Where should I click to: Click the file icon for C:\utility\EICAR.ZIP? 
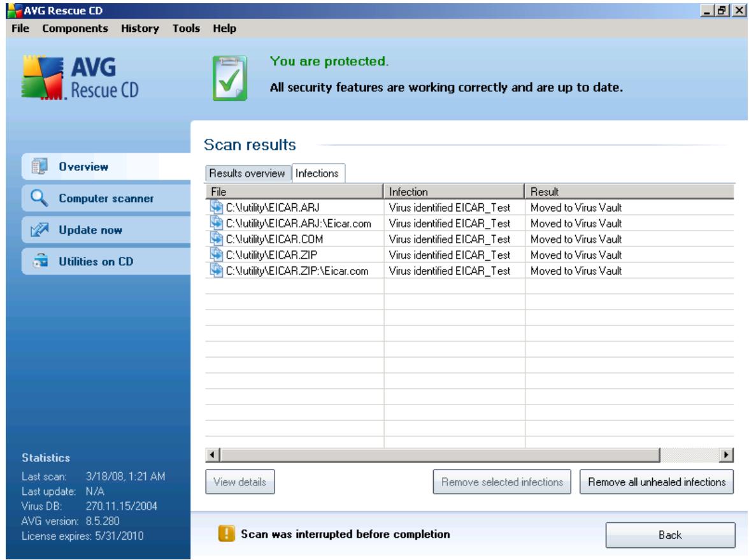pyautogui.click(x=217, y=255)
